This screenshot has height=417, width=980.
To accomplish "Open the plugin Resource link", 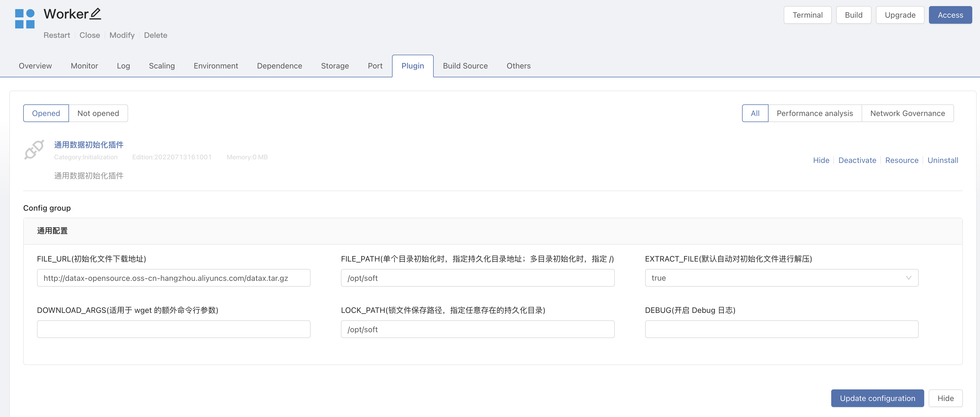I will coord(902,160).
